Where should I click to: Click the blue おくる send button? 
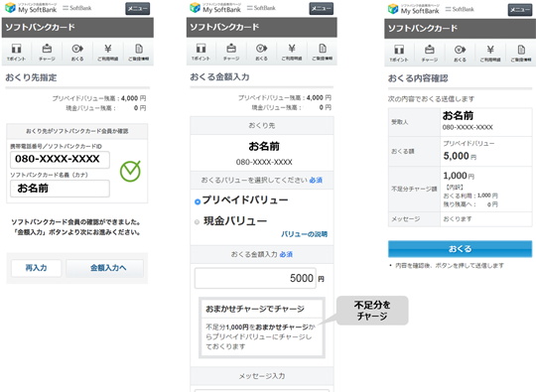click(x=461, y=248)
